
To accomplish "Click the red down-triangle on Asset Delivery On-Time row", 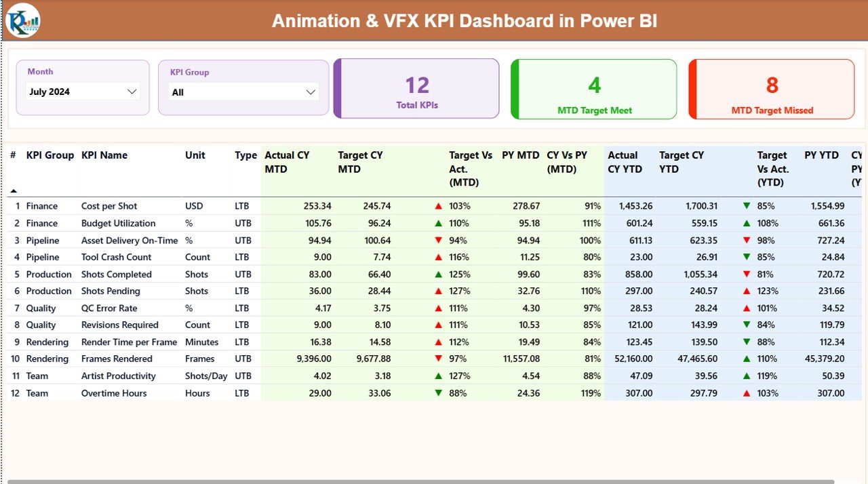I will click(439, 239).
